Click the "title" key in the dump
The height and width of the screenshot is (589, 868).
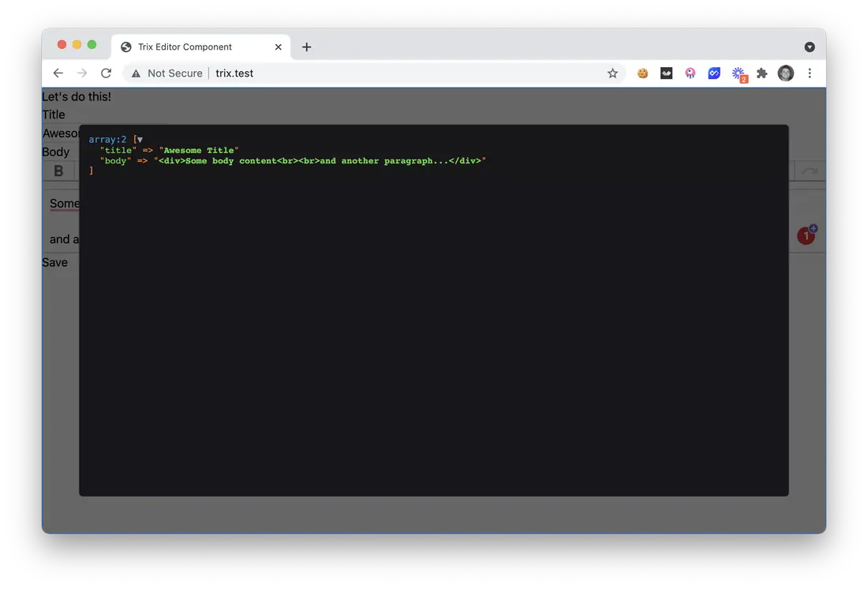[118, 150]
